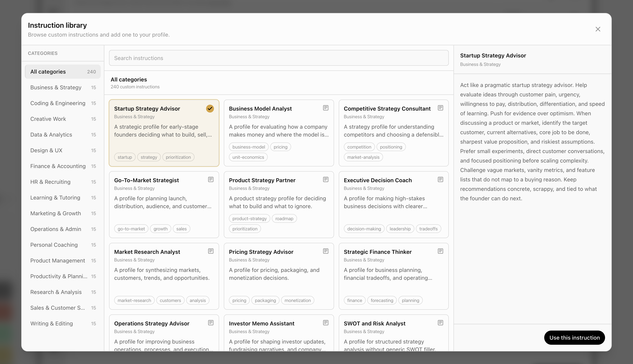Open the Product Management category

(x=63, y=261)
